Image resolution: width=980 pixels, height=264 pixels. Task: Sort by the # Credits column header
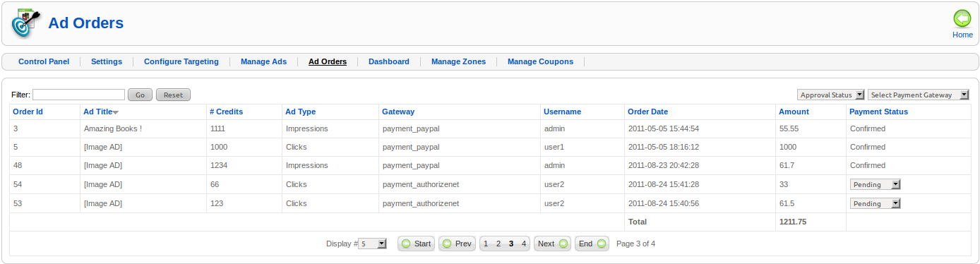[x=227, y=112]
